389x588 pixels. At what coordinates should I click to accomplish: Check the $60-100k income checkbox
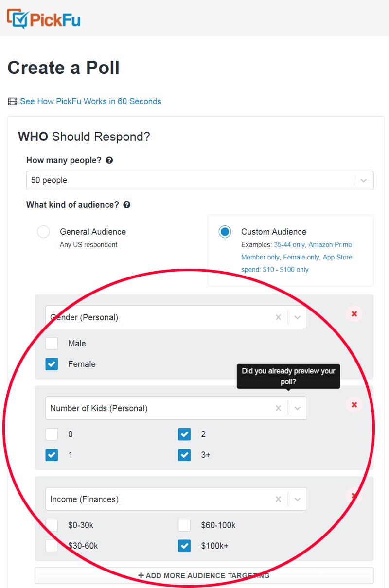[x=184, y=525]
